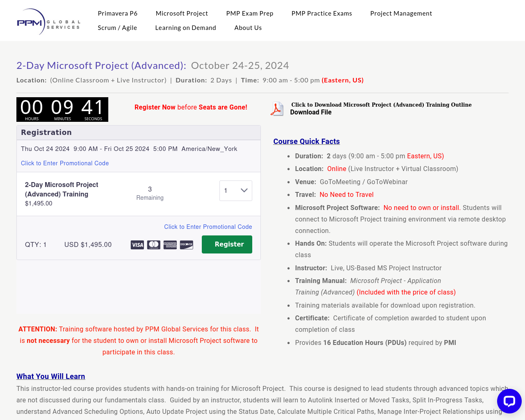The height and width of the screenshot is (420, 525).
Task: Click the 16 Education Hours (PDUs) fact
Action: point(375,343)
